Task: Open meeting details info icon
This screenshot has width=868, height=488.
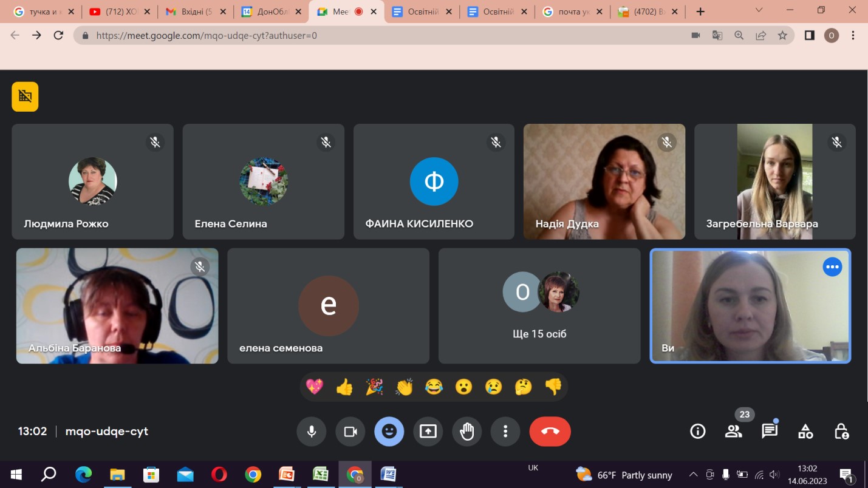Action: pyautogui.click(x=698, y=432)
